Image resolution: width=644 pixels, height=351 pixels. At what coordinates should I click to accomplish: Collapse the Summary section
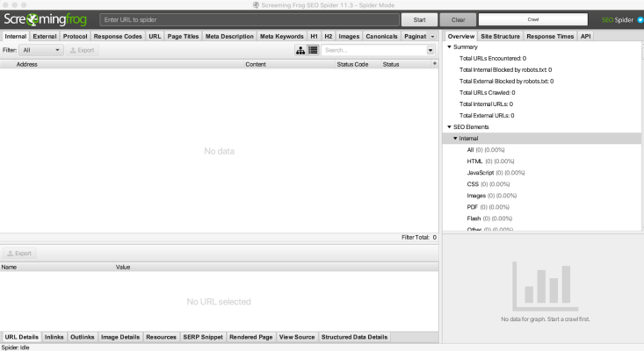(x=450, y=47)
